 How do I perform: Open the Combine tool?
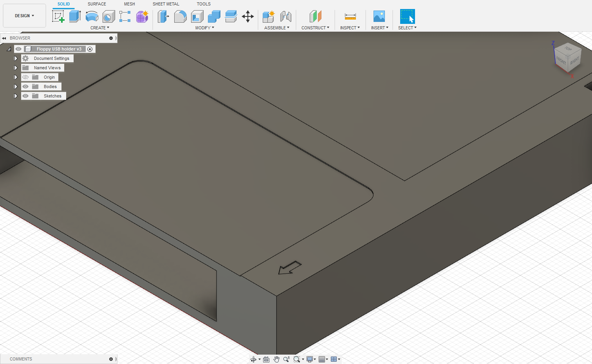coord(214,16)
